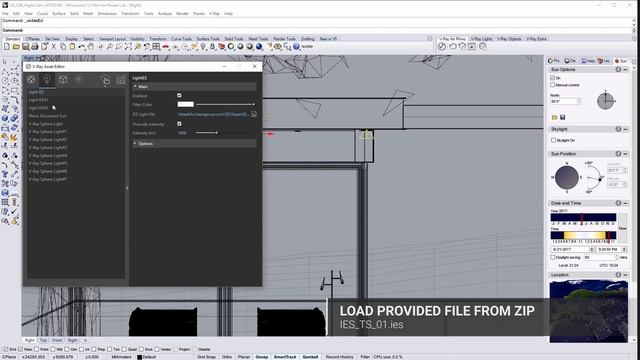Toggle the End osnap checkbox
640x360 pixels.
pyautogui.click(x=5, y=349)
